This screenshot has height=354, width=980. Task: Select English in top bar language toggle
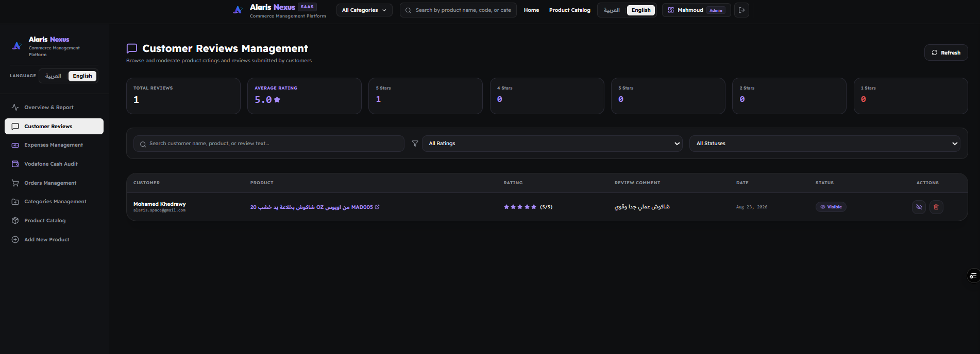[x=641, y=10]
